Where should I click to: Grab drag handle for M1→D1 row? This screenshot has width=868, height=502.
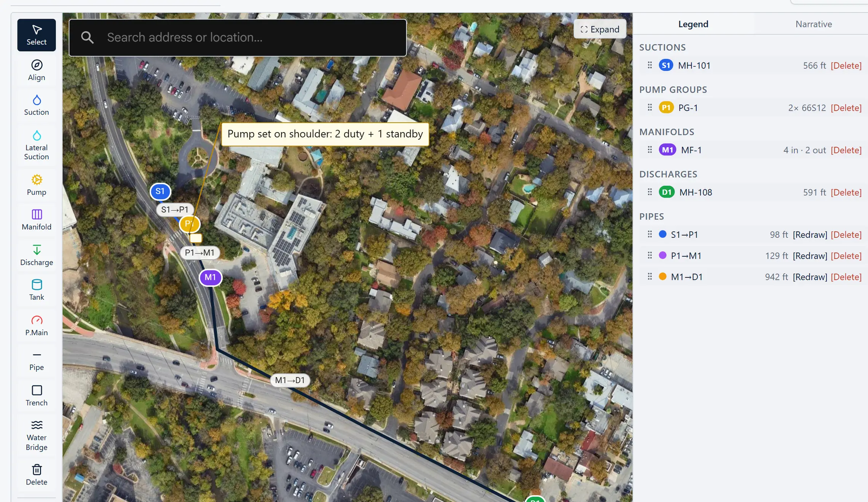(x=650, y=277)
